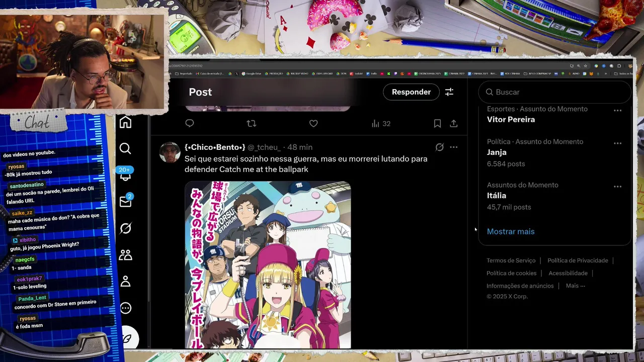Open the Itália trending topic
This screenshot has height=362, width=644.
tap(497, 196)
